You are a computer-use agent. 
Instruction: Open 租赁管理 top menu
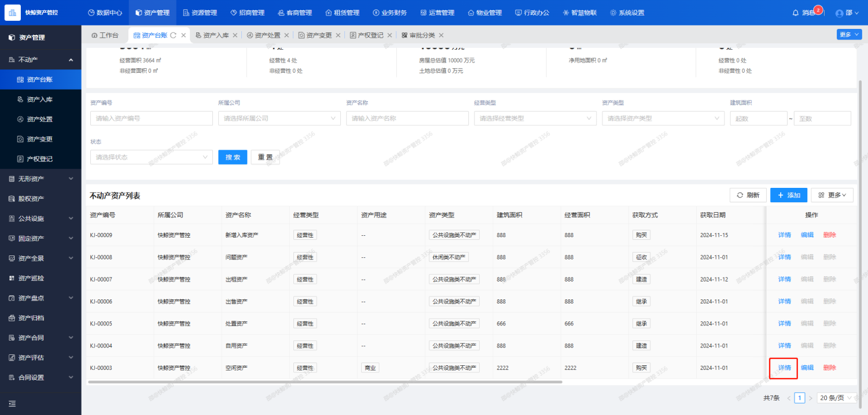coord(342,13)
